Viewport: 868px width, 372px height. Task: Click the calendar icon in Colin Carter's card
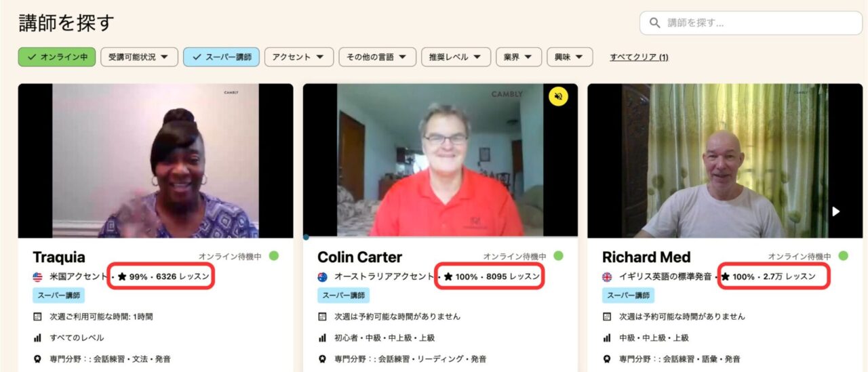[322, 316]
